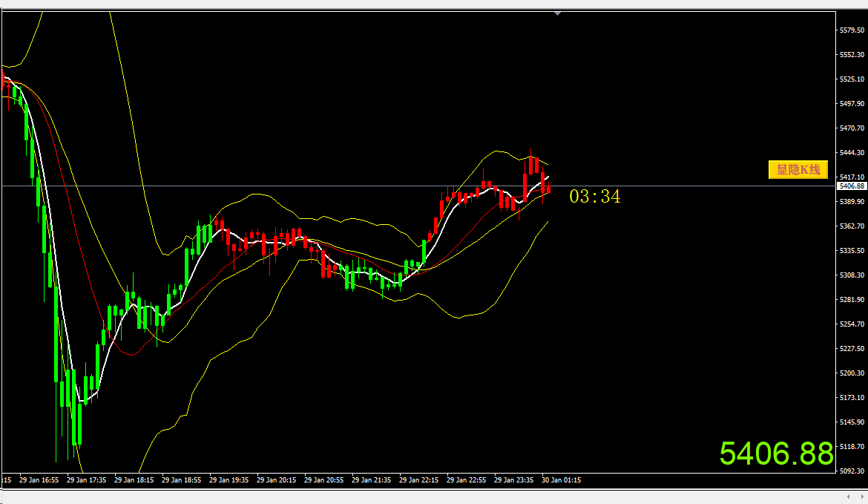This screenshot has width=868, height=504.
Task: Click the 5362.70 price axis label
Action: coord(852,226)
